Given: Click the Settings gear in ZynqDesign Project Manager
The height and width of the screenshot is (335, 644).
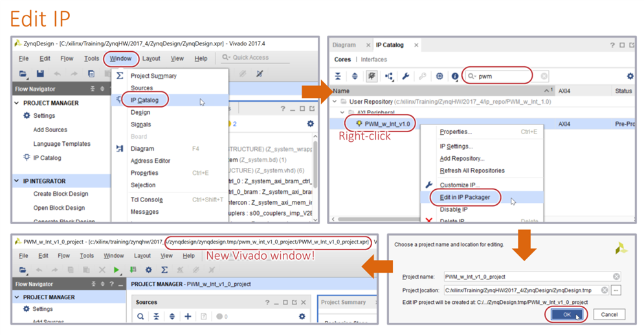Looking at the screenshot, I should pos(27,115).
